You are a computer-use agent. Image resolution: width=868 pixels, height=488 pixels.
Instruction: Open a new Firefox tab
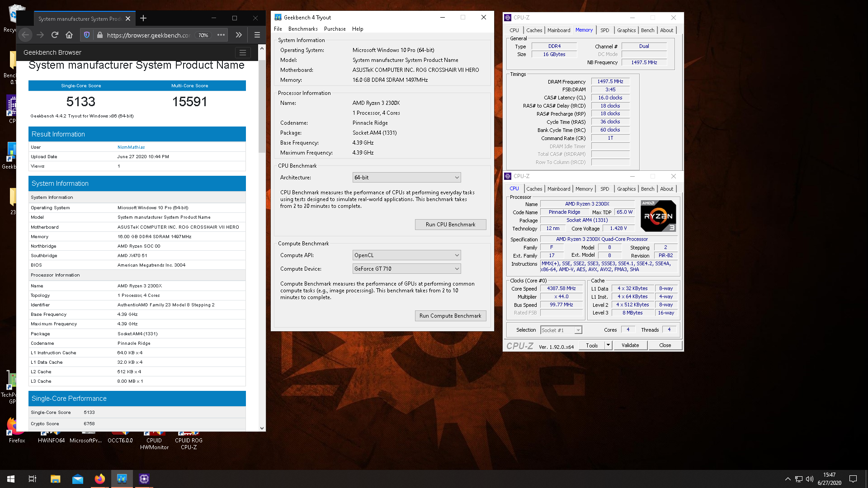coord(143,18)
